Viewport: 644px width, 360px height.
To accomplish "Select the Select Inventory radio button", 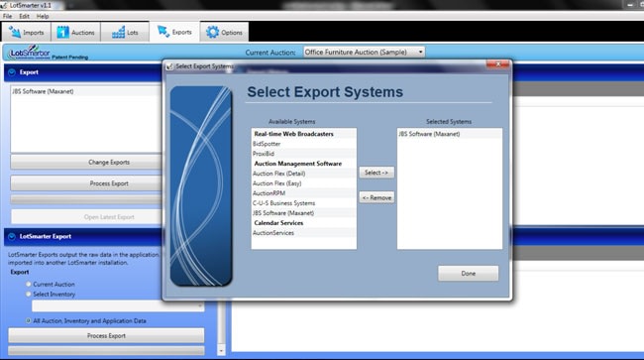I will (x=29, y=294).
